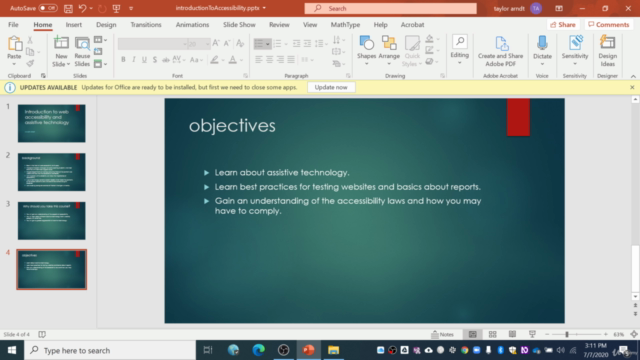The image size is (640, 360).
Task: Open the Font name dropdown
Action: click(184, 44)
